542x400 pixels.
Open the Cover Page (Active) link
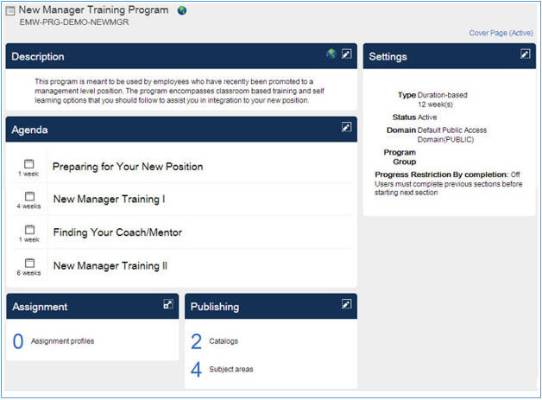pyautogui.click(x=501, y=33)
